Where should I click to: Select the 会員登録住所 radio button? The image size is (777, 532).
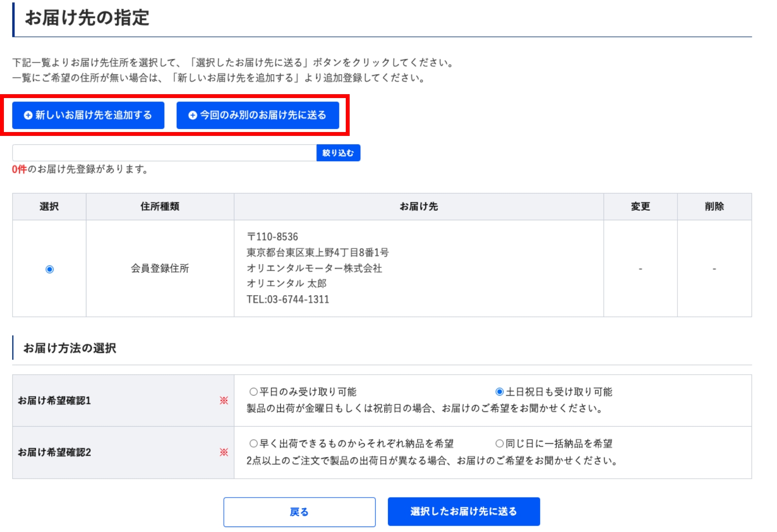pyautogui.click(x=50, y=269)
